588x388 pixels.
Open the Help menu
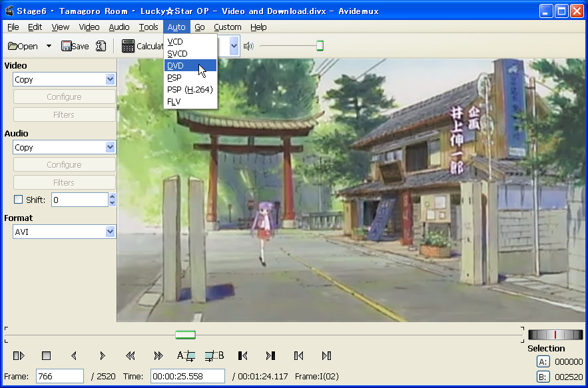click(258, 27)
